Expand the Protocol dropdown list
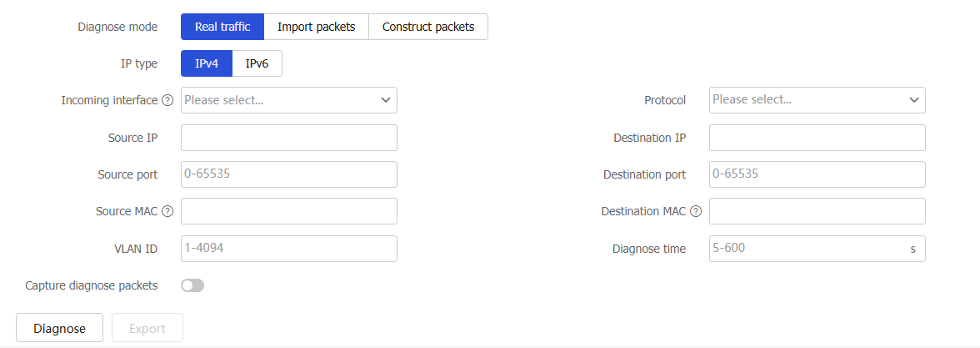The height and width of the screenshot is (348, 980). tap(817, 100)
